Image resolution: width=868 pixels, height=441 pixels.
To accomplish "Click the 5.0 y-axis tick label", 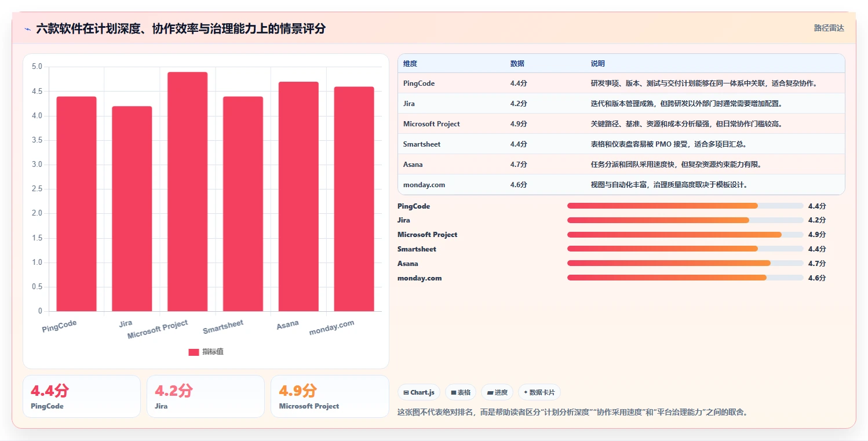I will [37, 67].
